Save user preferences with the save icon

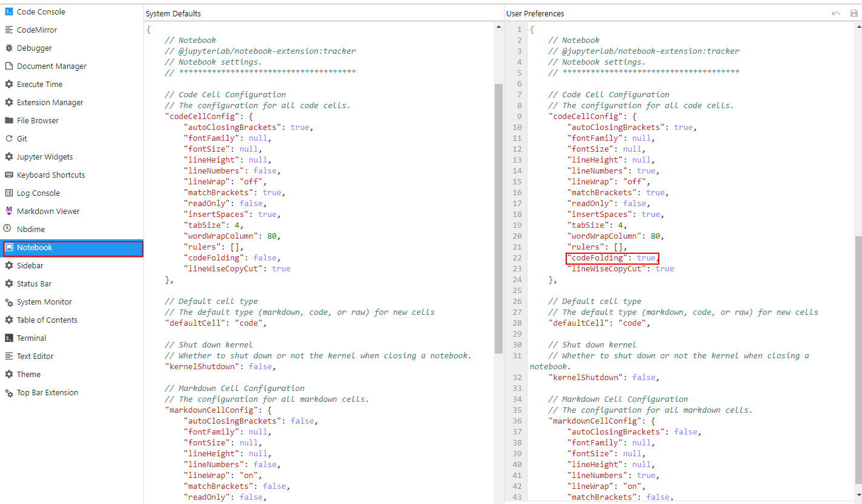(854, 13)
